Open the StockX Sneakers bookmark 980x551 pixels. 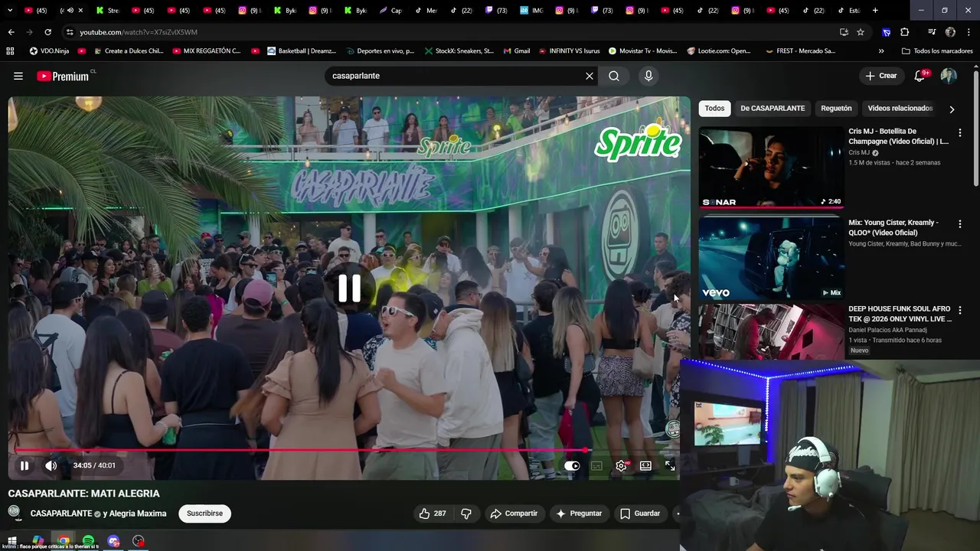[459, 51]
